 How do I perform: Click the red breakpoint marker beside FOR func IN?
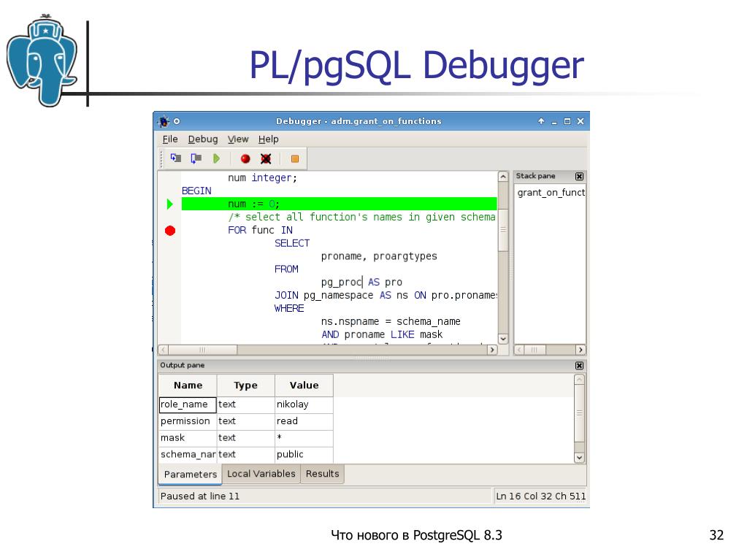point(170,231)
